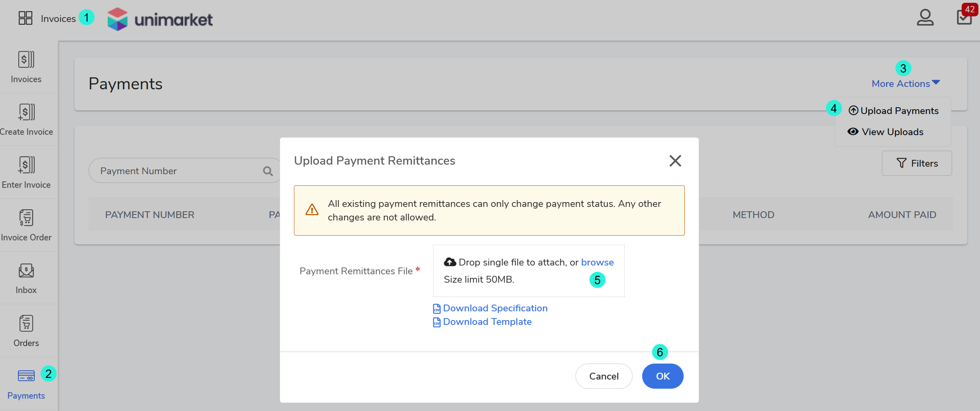This screenshot has height=411, width=980.
Task: Click the browse link to attach file
Action: pyautogui.click(x=597, y=262)
